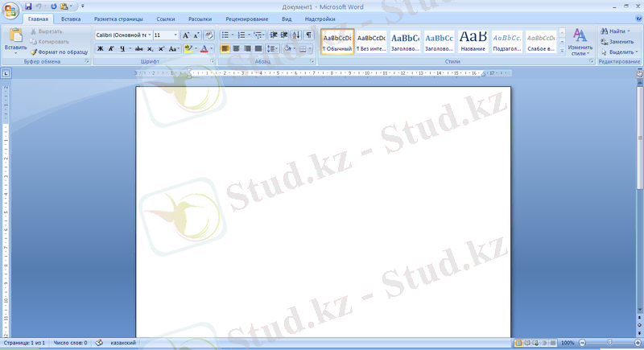Apply red font color A
Viewport: 644px width, 350px height.
(x=204, y=48)
